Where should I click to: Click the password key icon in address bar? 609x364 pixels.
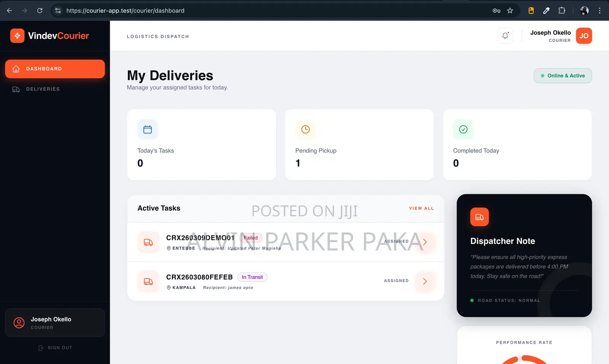point(496,11)
